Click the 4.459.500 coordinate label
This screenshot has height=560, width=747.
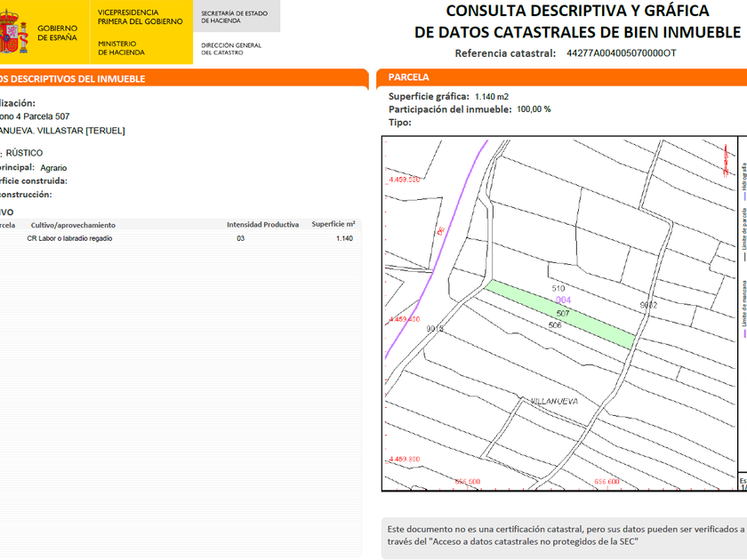[x=404, y=180]
